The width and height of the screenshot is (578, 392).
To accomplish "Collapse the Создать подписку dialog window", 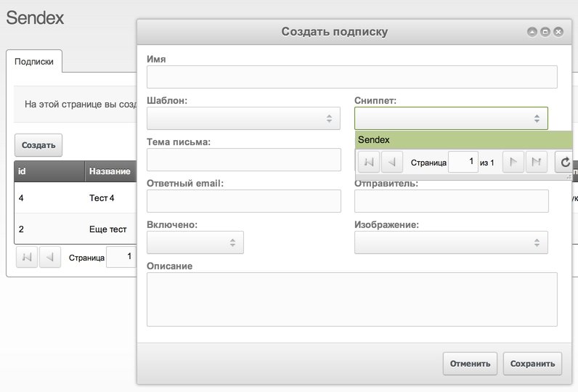I will [532, 32].
